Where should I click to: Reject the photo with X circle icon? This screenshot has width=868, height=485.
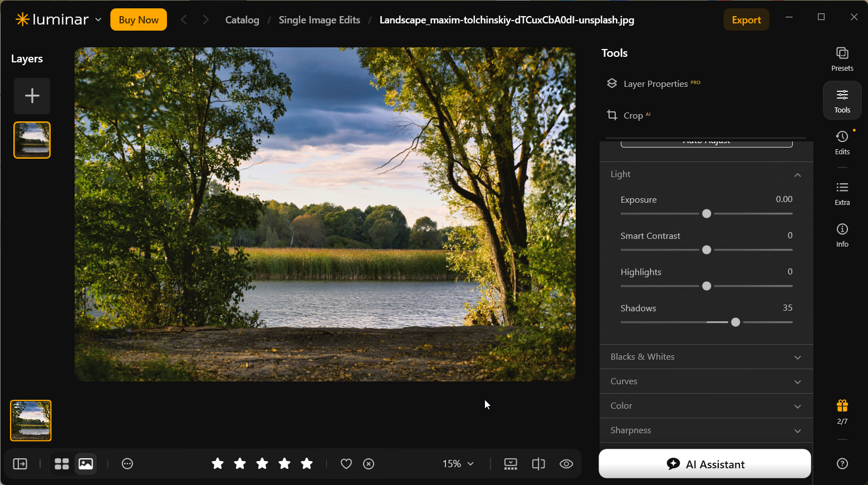point(369,464)
